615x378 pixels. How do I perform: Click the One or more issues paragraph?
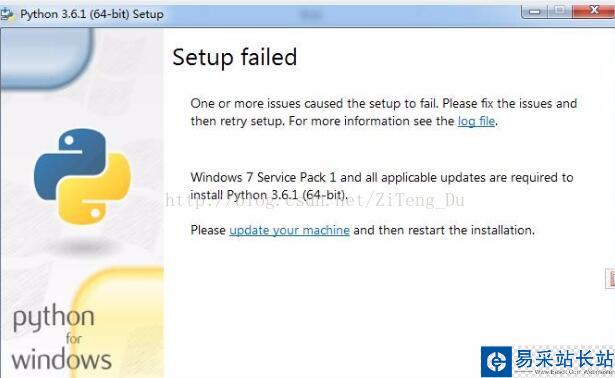point(384,112)
